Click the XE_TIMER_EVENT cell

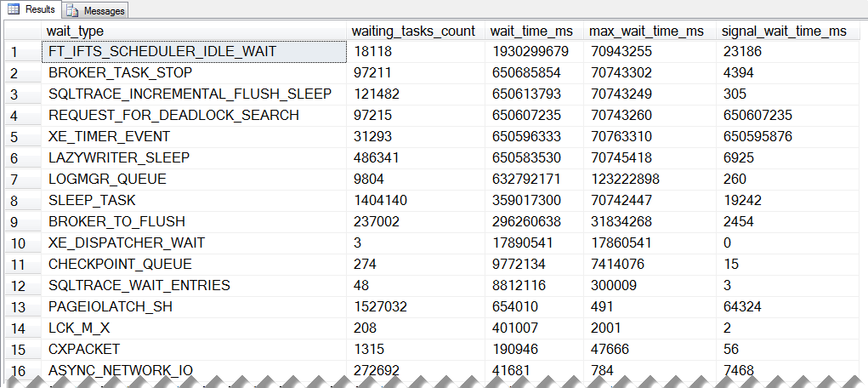point(195,137)
